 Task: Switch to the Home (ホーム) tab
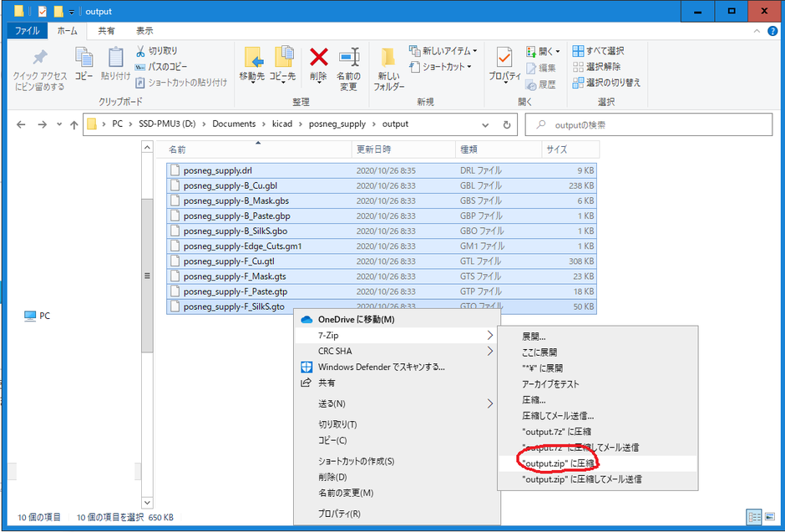(67, 31)
